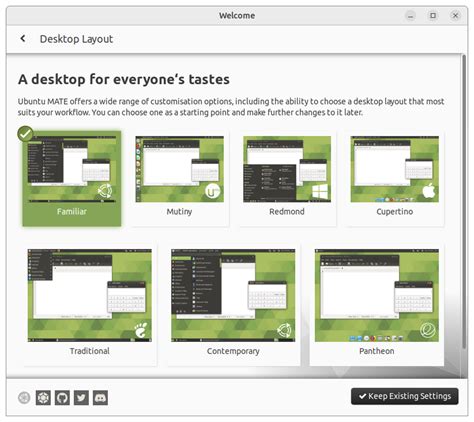The image size is (474, 422).
Task: Choose the Cupertino desktop layout
Action: coord(395,178)
